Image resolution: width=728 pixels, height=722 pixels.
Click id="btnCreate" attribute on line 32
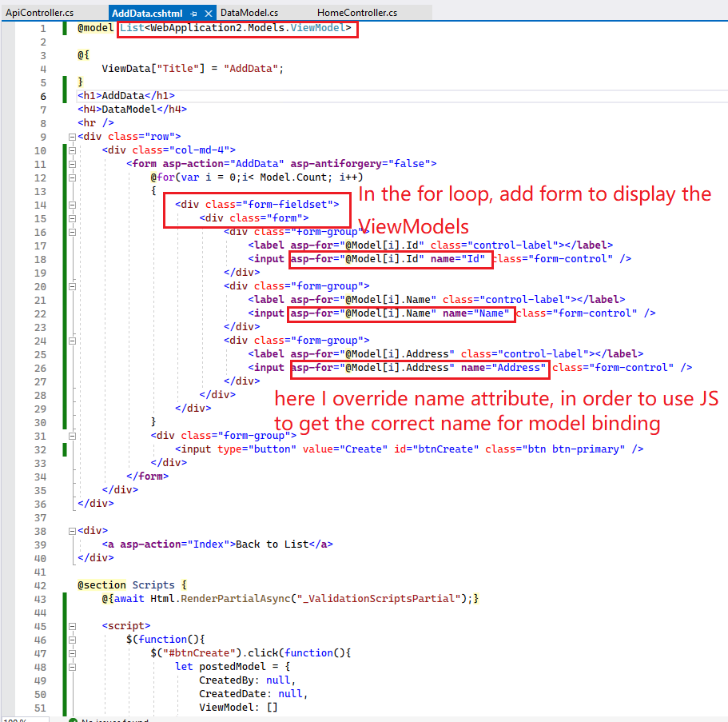[436, 449]
